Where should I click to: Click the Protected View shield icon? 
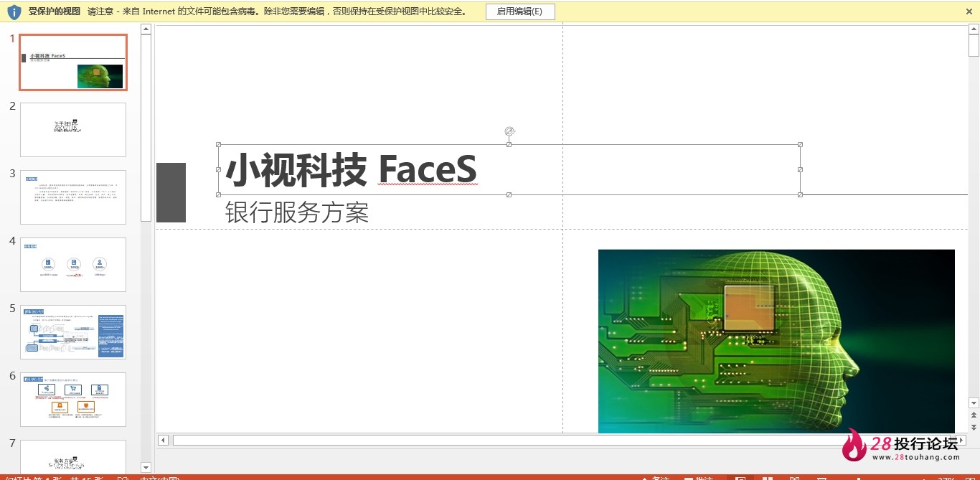pos(14,11)
